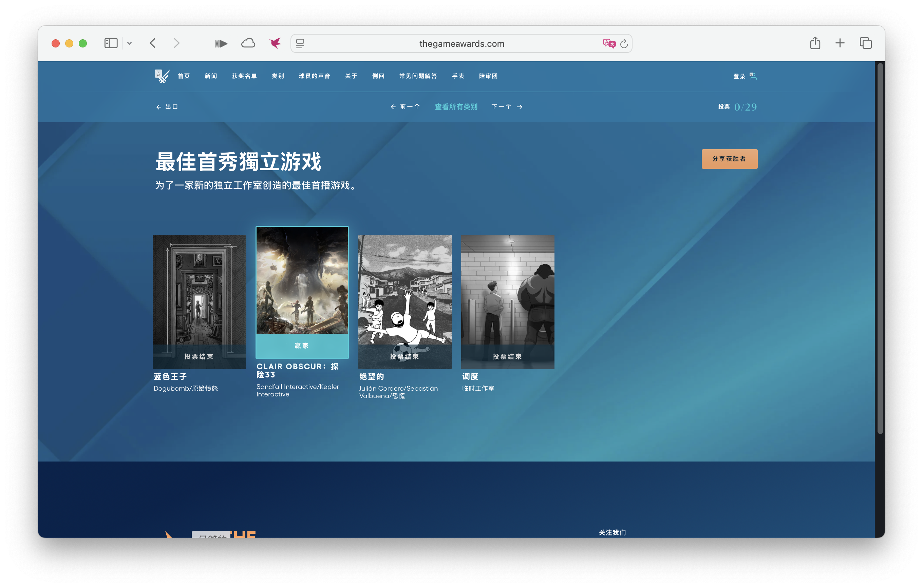Click the page reload icon in the address bar
This screenshot has width=923, height=588.
(624, 43)
